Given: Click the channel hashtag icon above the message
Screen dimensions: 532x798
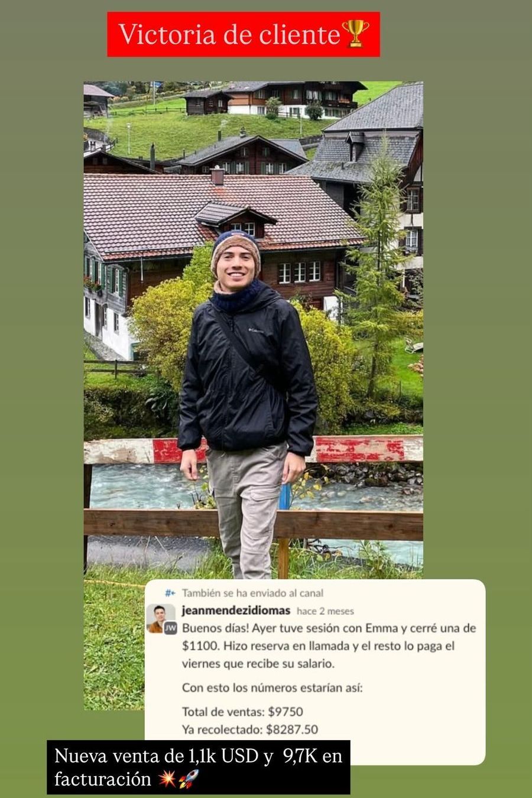Looking at the screenshot, I should tap(170, 593).
